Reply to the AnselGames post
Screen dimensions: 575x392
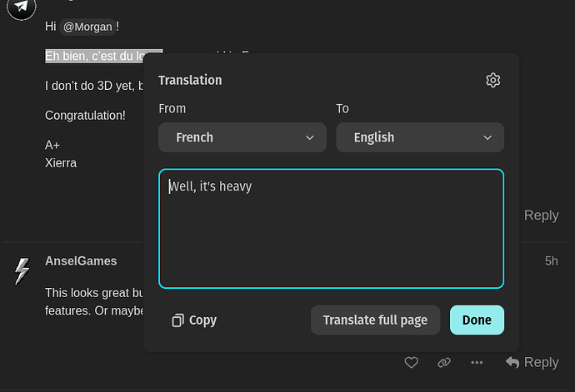[532, 362]
